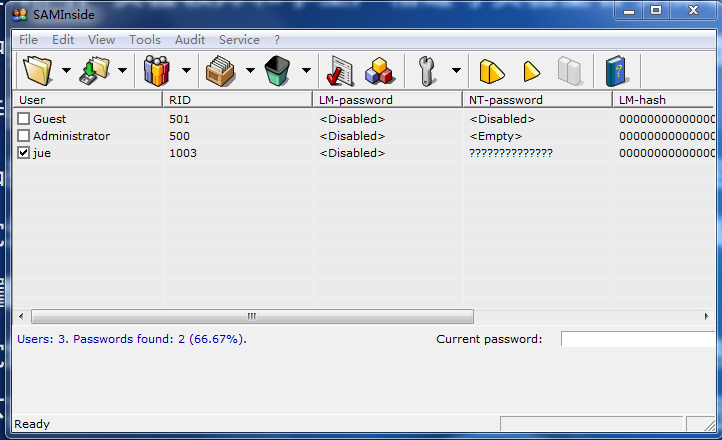Open the View menu
The height and width of the screenshot is (440, 722).
point(101,40)
